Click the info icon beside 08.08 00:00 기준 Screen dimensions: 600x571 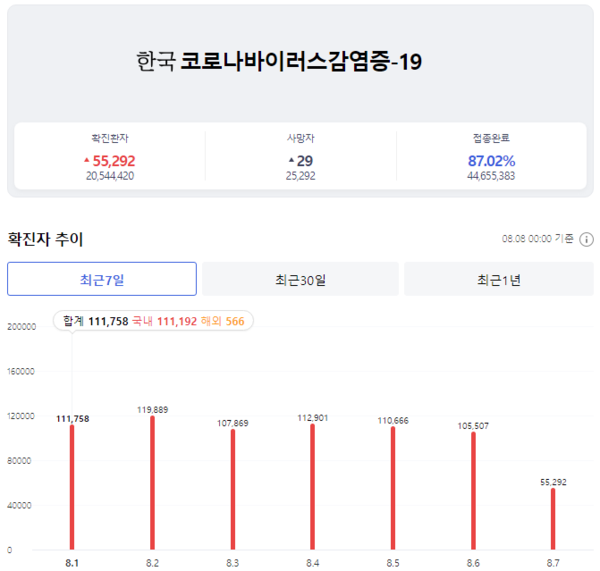(586, 239)
